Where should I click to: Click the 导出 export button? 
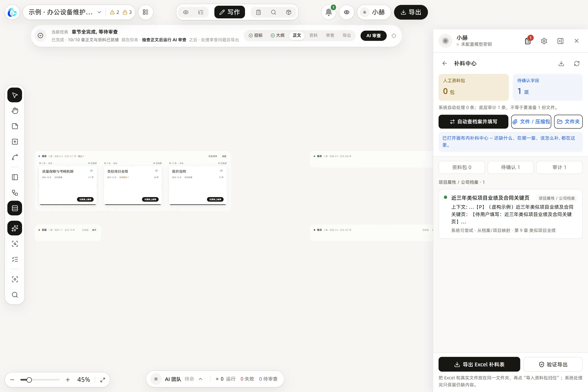411,12
